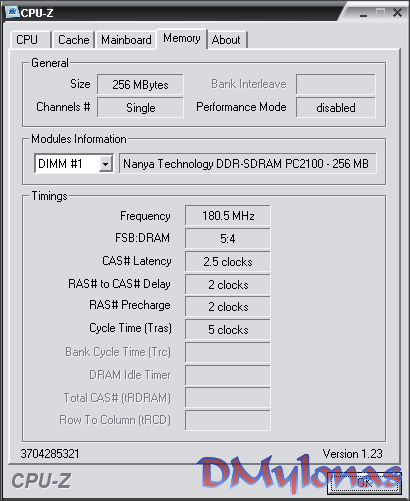Open the Cache tab
Image resolution: width=410 pixels, height=501 pixels.
pyautogui.click(x=74, y=40)
